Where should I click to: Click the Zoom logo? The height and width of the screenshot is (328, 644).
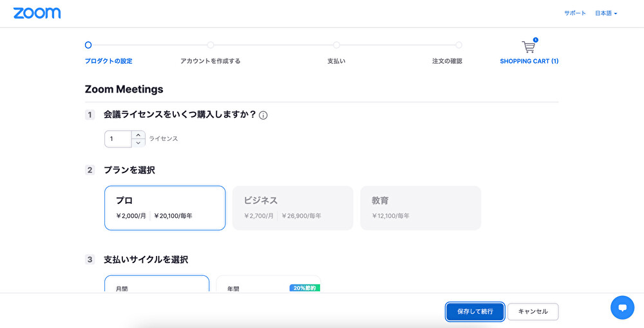37,13
